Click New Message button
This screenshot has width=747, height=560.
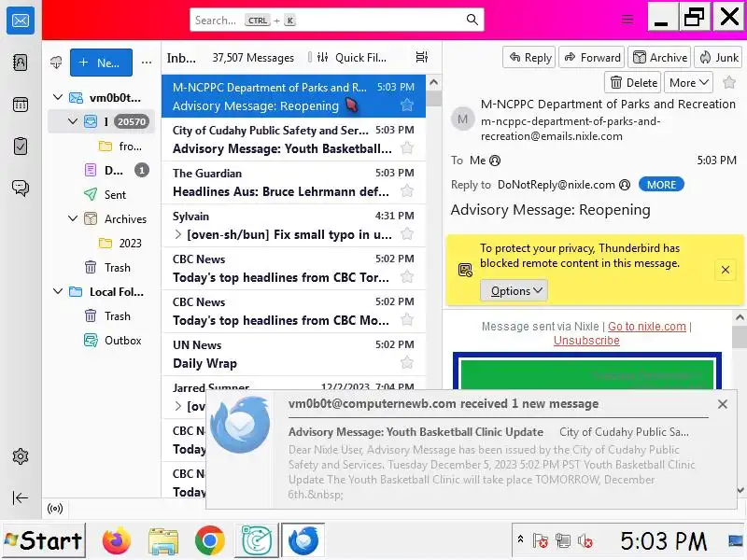click(101, 63)
